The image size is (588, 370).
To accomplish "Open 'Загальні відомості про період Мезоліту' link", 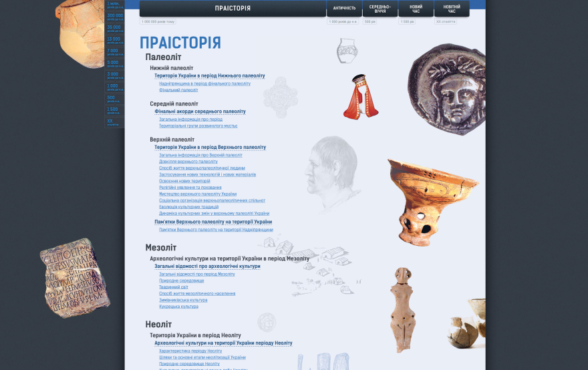I will (x=197, y=274).
